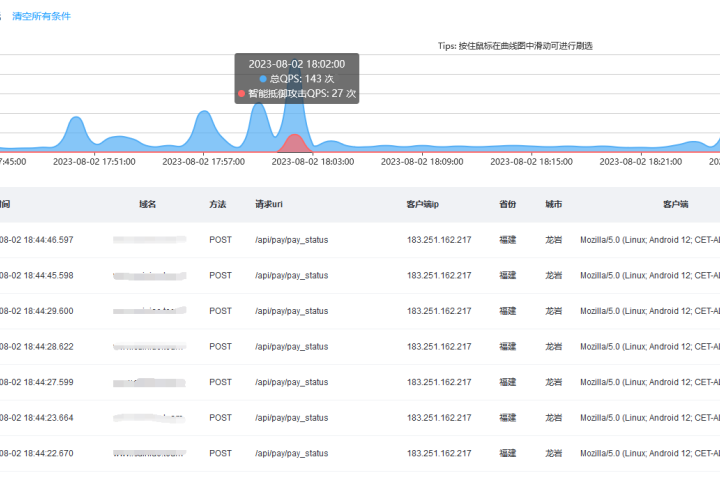Click the blue QPS peak above 17:57:00
The height and width of the screenshot is (480, 720).
tap(192, 125)
